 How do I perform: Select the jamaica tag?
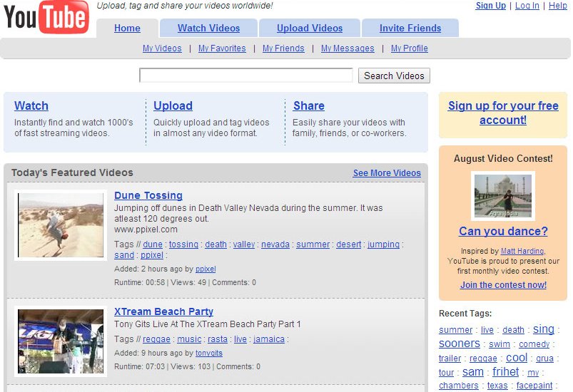click(x=269, y=339)
